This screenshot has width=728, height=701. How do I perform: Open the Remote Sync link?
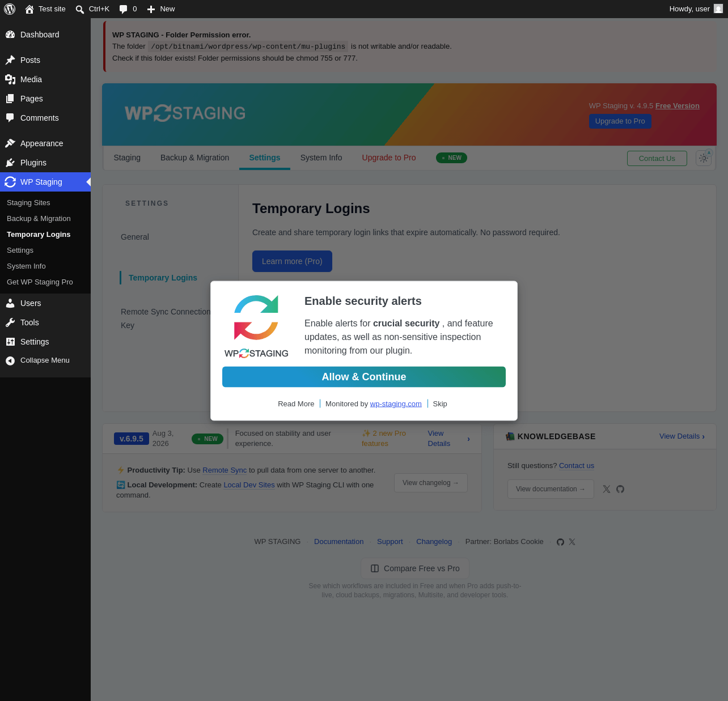click(x=225, y=470)
